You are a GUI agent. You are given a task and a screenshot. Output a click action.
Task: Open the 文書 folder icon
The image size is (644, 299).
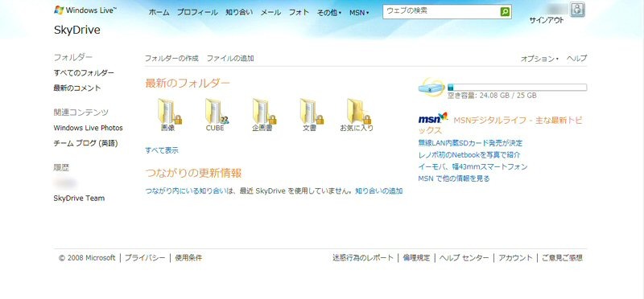coord(312,111)
